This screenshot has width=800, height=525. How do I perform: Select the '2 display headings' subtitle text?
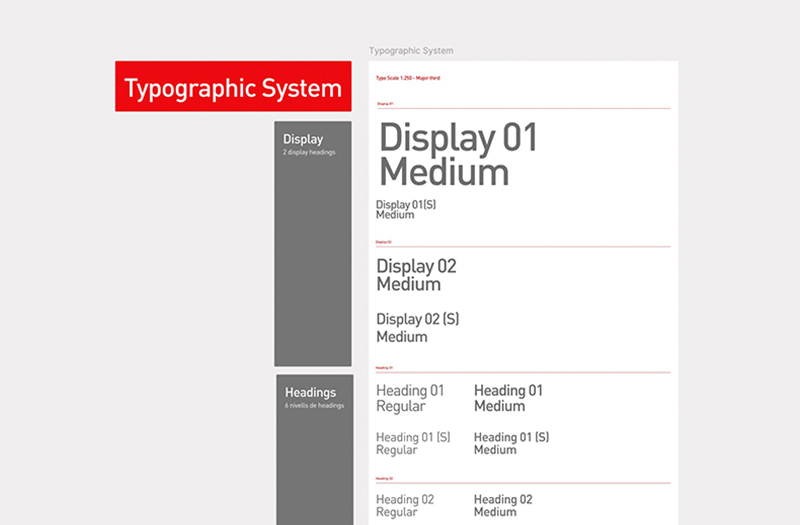[309, 152]
